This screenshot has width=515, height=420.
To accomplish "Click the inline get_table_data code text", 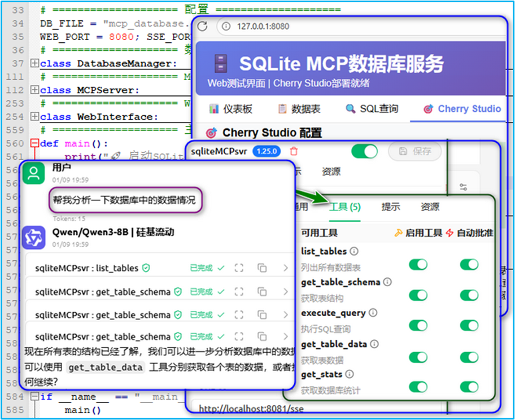I will [105, 367].
